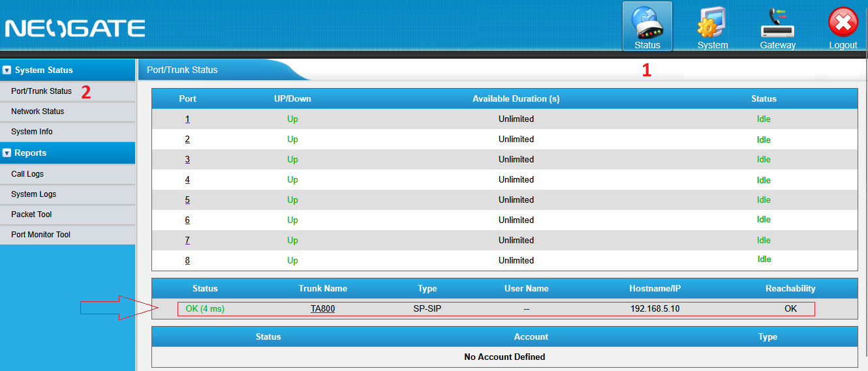Click the TA800 trunk name link
This screenshot has height=371, width=868.
[322, 309]
